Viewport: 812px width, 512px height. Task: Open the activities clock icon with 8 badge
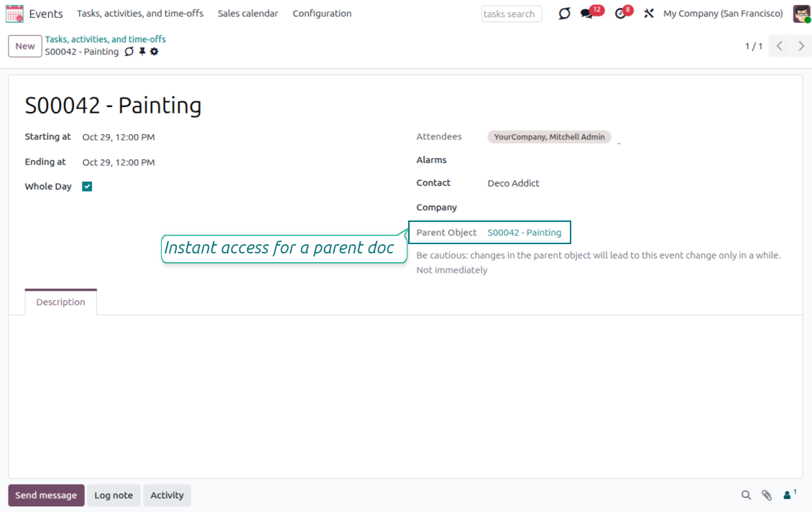[620, 14]
